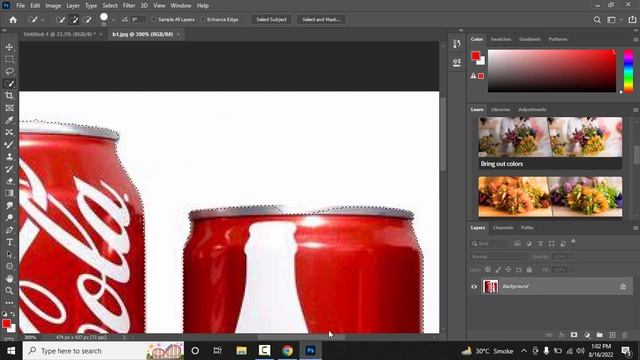Select the Lasso tool
640x360 pixels.
click(x=9, y=71)
